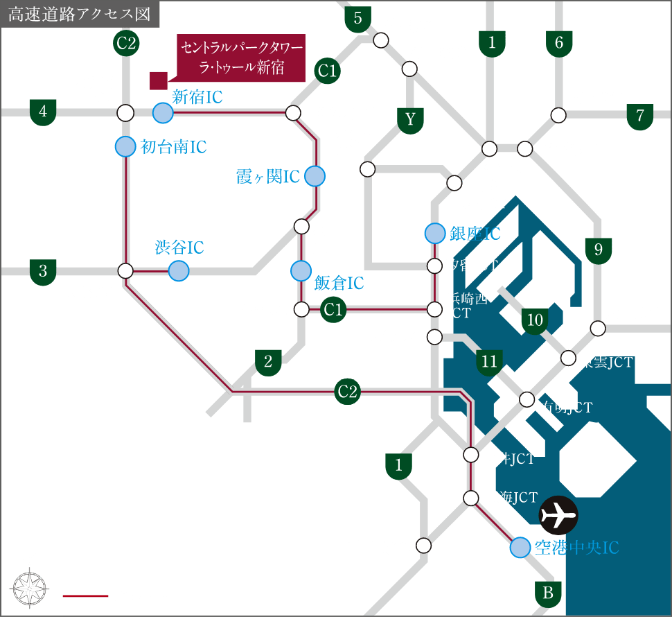Click the white junction between route 4 shield and 新宿IC
The height and width of the screenshot is (617, 672).
[x=125, y=113]
